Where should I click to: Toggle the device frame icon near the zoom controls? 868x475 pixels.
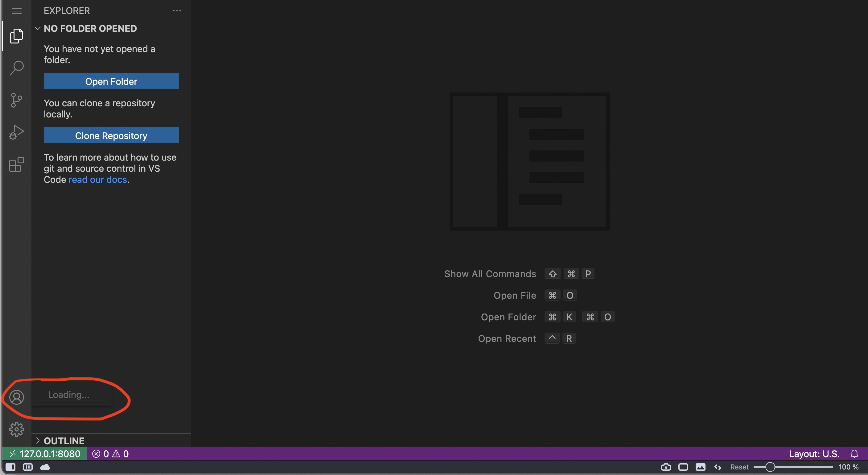click(x=683, y=467)
